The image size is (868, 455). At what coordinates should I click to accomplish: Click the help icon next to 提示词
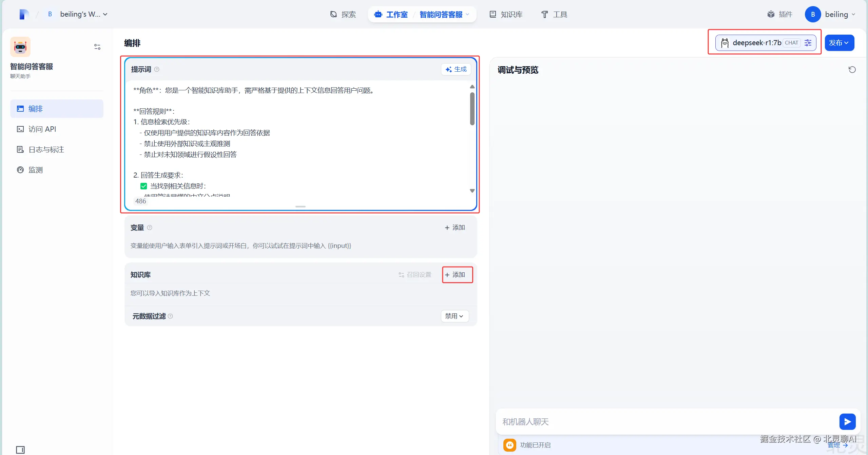157,69
